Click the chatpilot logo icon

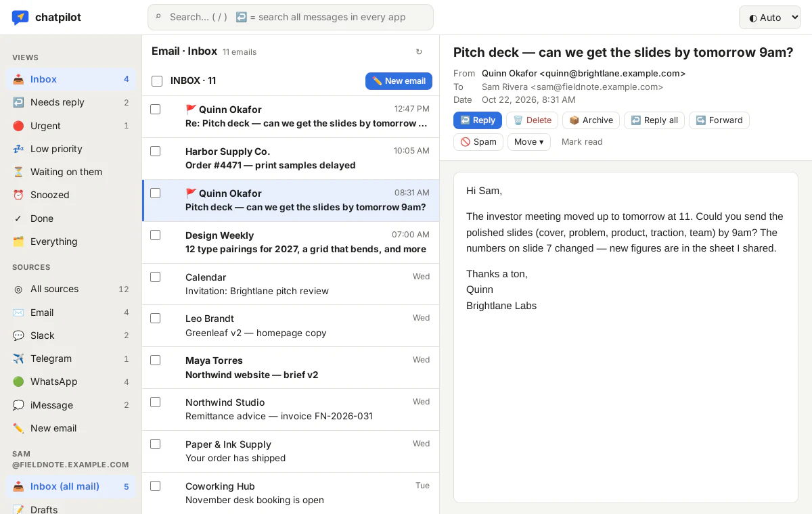coord(20,18)
